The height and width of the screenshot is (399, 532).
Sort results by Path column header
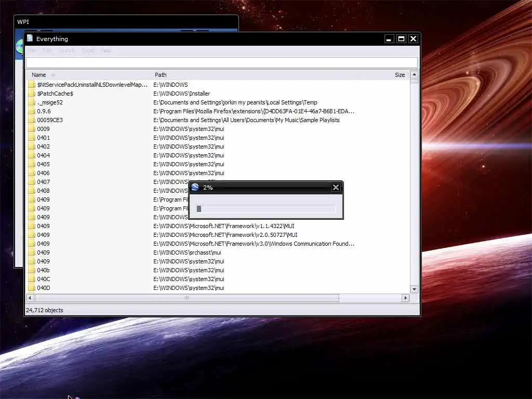(161, 75)
